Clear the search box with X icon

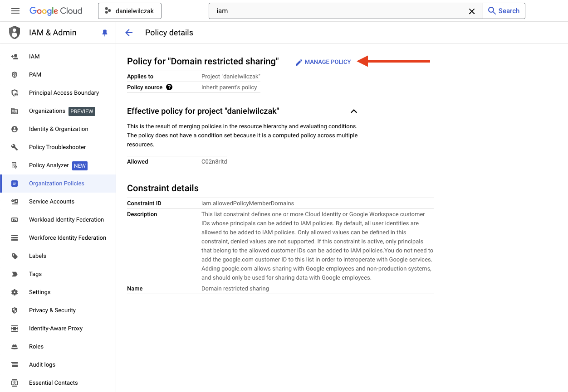point(472,11)
